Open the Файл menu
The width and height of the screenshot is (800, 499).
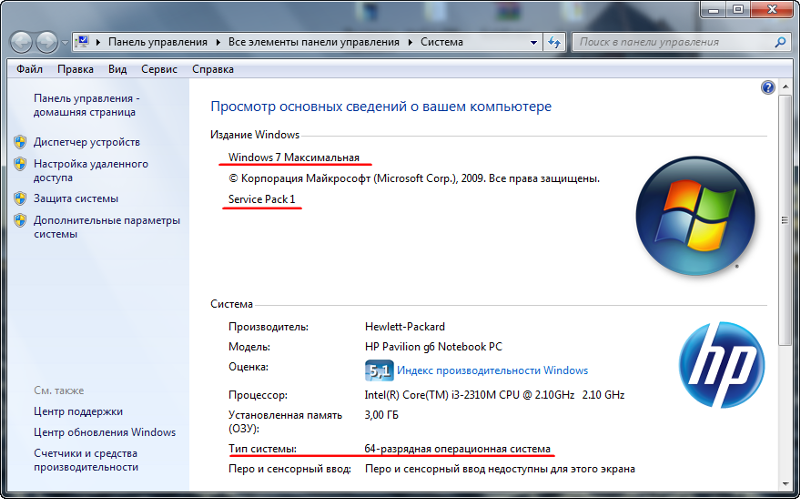(30, 69)
